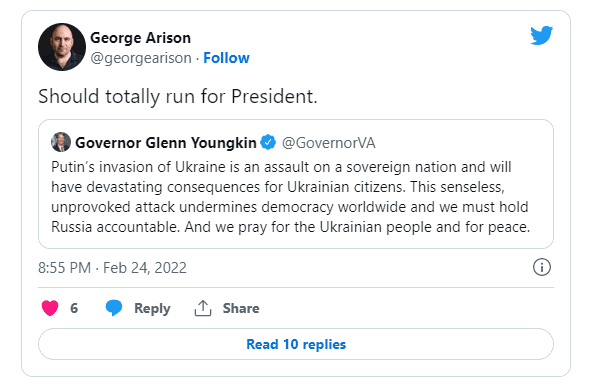Image resolution: width=592 pixels, height=390 pixels.
Task: Click the blue reply speech bubble icon
Action: tap(114, 308)
